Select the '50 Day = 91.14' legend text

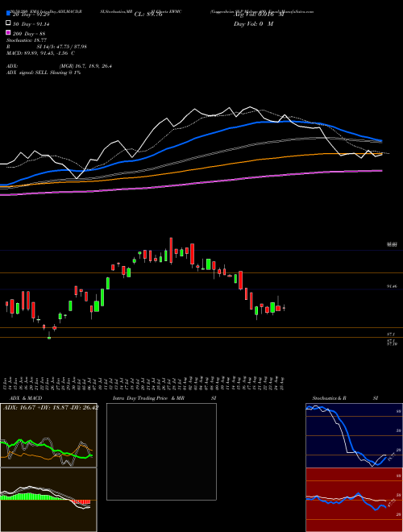(31, 23)
